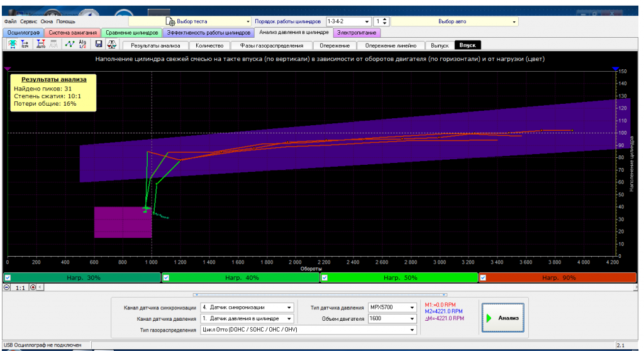Save with the floppy disk icon
The height and width of the screenshot is (351, 644).
click(x=99, y=44)
